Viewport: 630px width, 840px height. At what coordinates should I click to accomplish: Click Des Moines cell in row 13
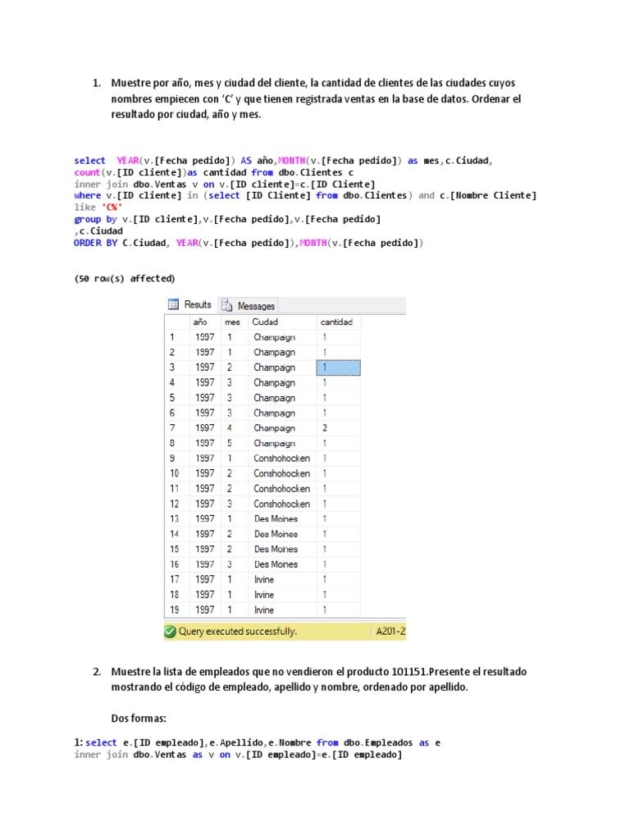(x=281, y=519)
